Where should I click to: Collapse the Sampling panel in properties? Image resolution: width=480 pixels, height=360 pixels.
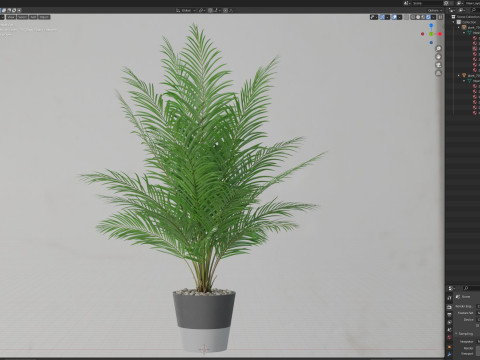point(456,334)
